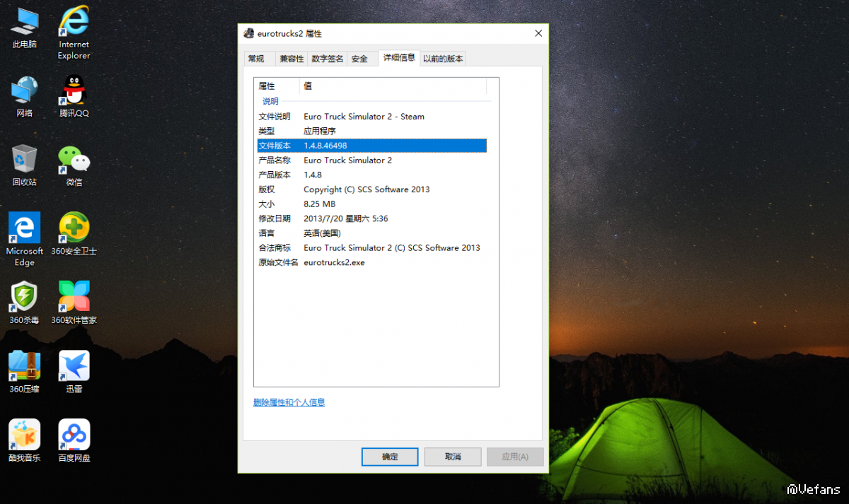Select 修改日期 2013/7/20 row
849x504 pixels.
click(371, 218)
